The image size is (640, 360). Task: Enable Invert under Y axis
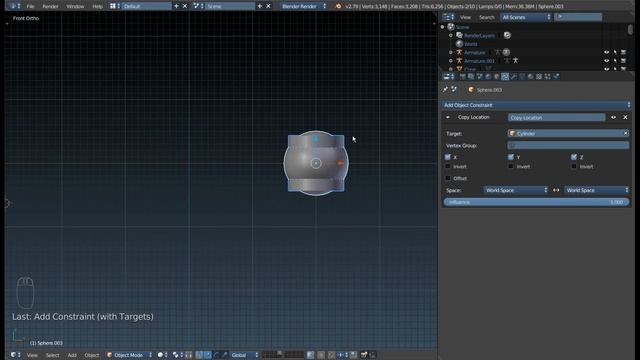pos(511,167)
